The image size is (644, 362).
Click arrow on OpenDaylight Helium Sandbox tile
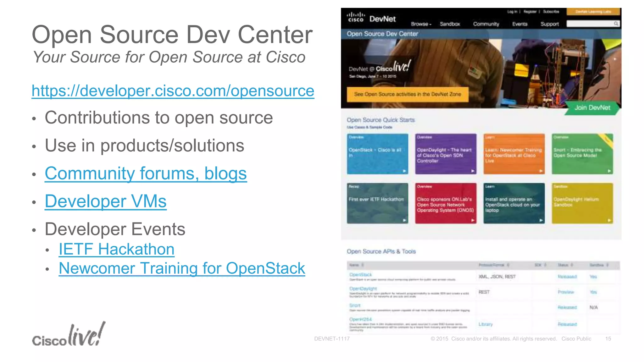(x=609, y=220)
